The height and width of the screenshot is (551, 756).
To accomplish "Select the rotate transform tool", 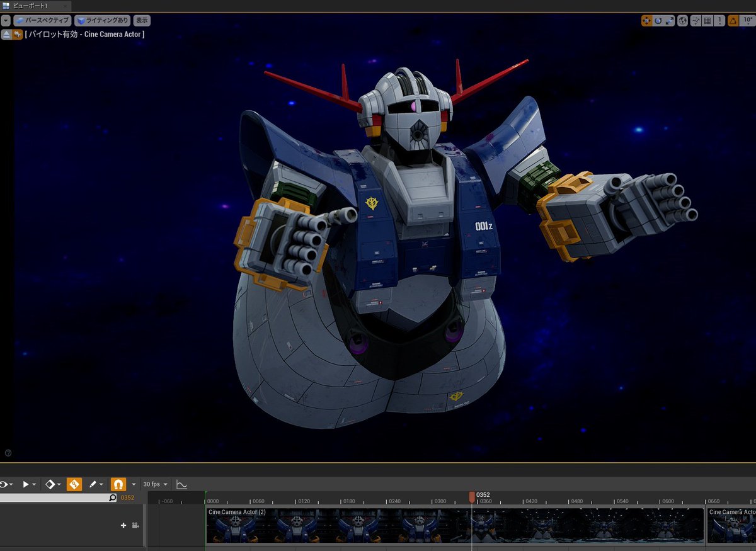I will click(x=658, y=21).
